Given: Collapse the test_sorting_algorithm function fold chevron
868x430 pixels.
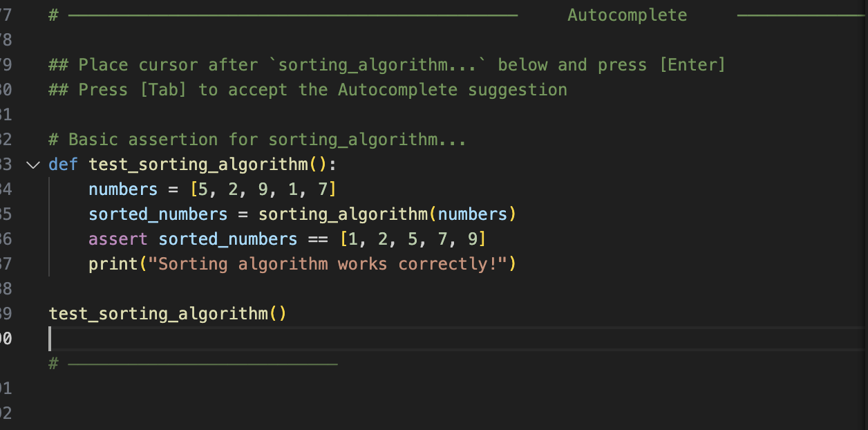Looking at the screenshot, I should 32,165.
